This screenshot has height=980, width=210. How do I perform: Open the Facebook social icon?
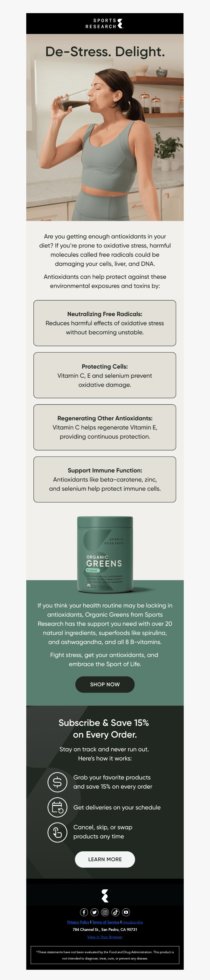point(84,912)
